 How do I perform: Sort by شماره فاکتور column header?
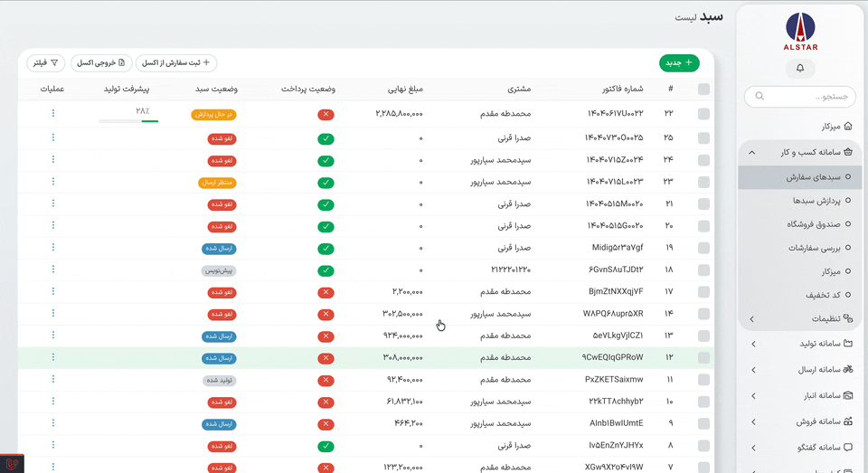[623, 89]
